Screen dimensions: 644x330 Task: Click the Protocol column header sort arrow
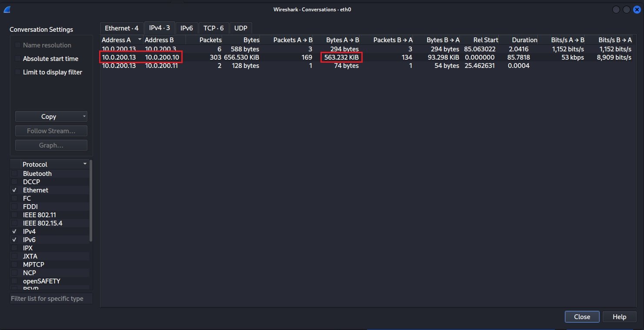tap(85, 164)
